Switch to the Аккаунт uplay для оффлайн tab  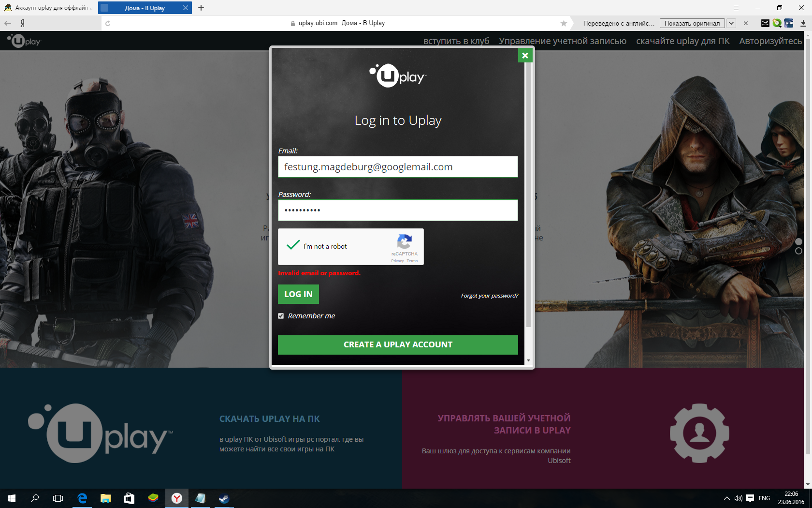coord(48,8)
